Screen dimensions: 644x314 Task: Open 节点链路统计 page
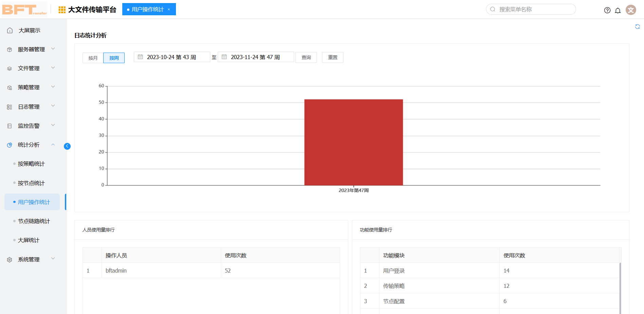(x=34, y=221)
